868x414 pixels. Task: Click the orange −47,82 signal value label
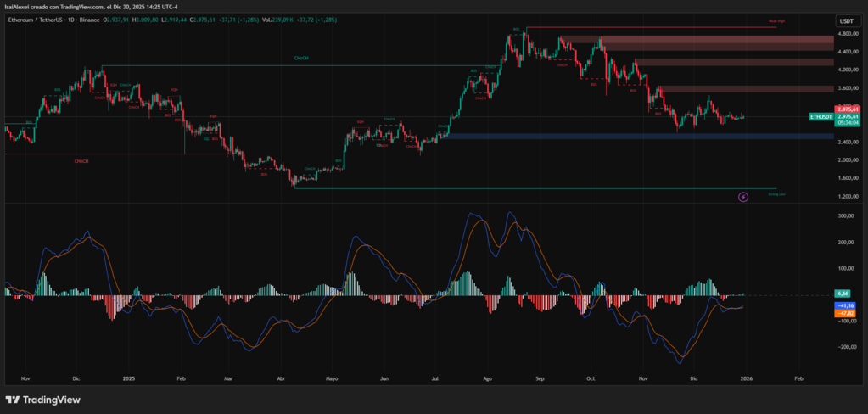845,312
